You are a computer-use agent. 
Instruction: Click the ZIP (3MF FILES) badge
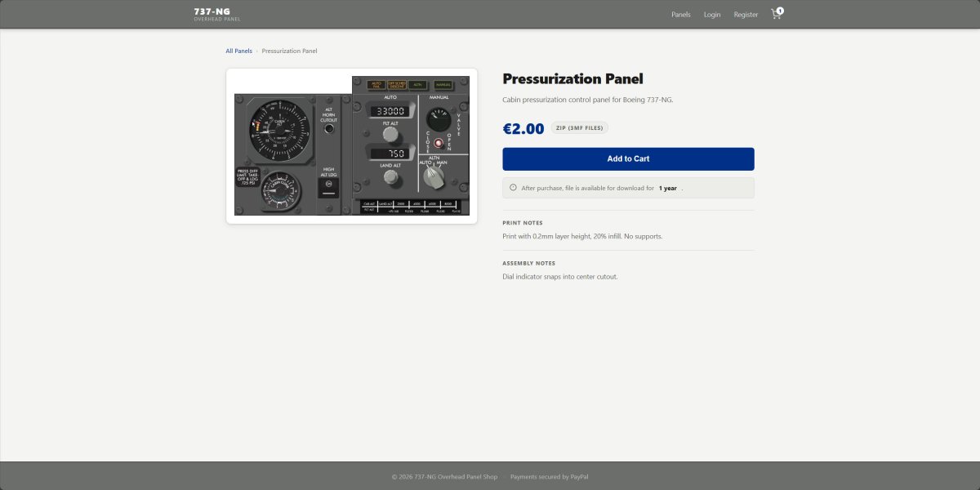[579, 128]
